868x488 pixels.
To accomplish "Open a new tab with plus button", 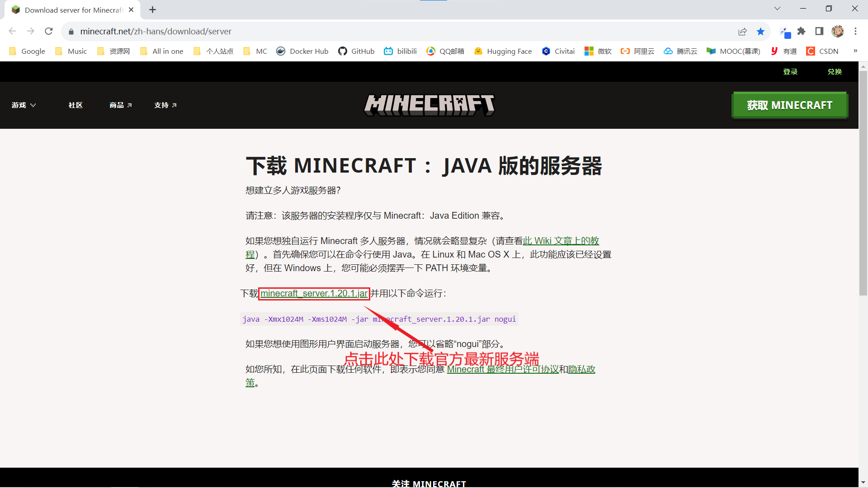I will (153, 9).
